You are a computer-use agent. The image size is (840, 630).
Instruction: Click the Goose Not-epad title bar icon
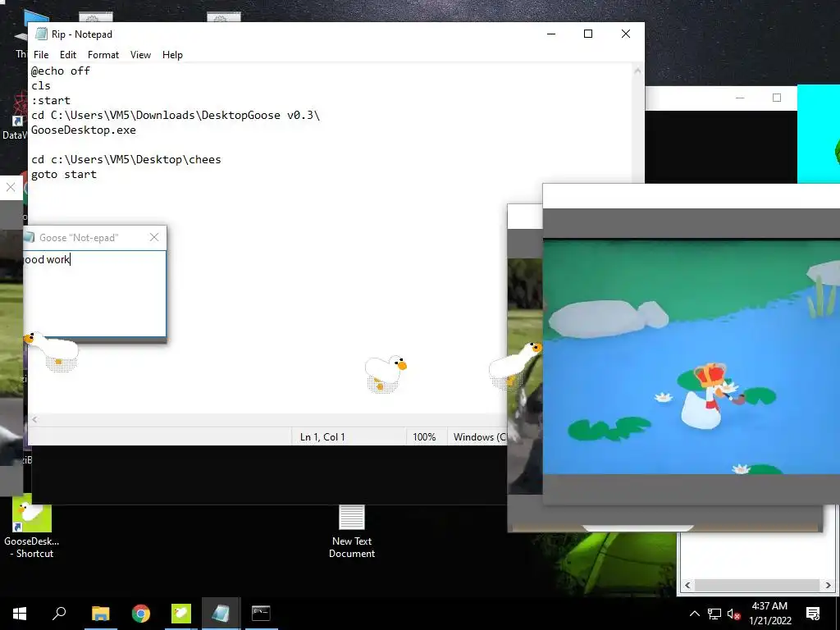click(x=30, y=237)
